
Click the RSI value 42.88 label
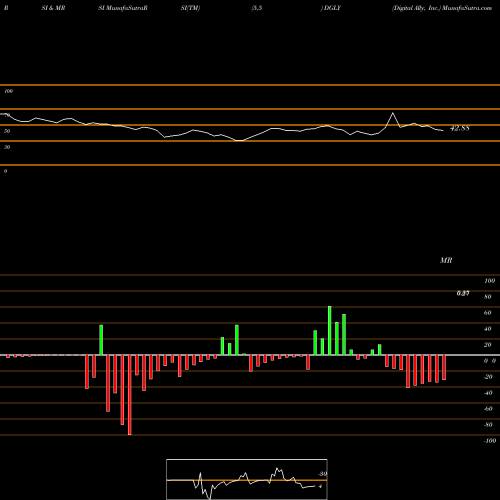click(460, 128)
